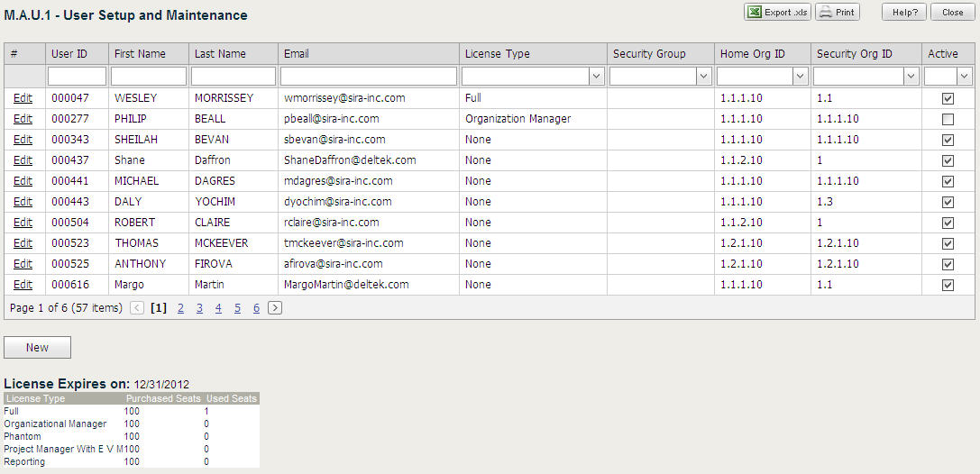Enable Active checkbox for Philip Beall
This screenshot has height=474, width=980.
point(948,119)
